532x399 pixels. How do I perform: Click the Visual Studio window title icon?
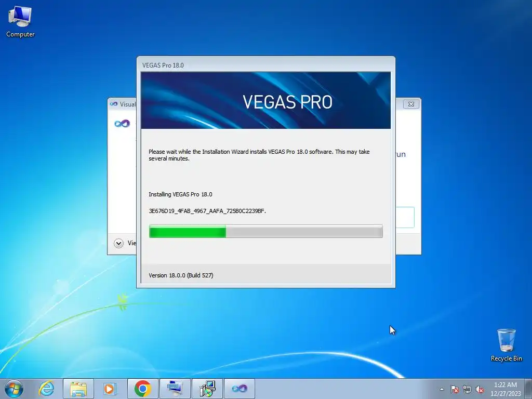114,104
